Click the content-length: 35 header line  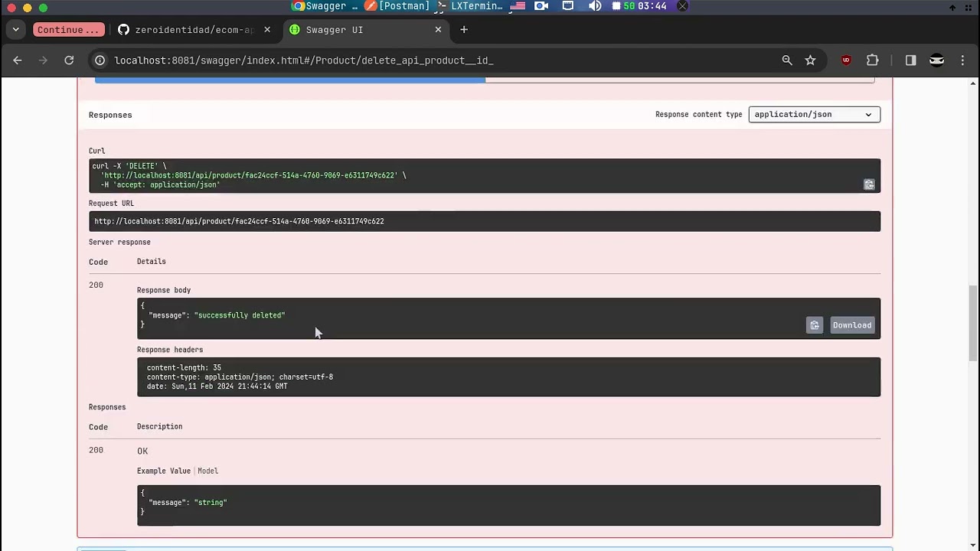[x=184, y=368]
